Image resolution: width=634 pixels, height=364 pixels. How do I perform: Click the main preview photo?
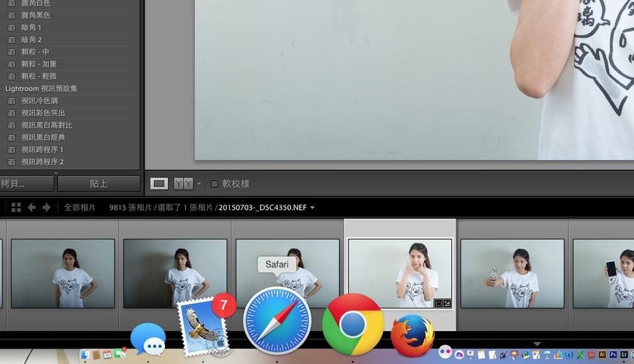[414, 80]
